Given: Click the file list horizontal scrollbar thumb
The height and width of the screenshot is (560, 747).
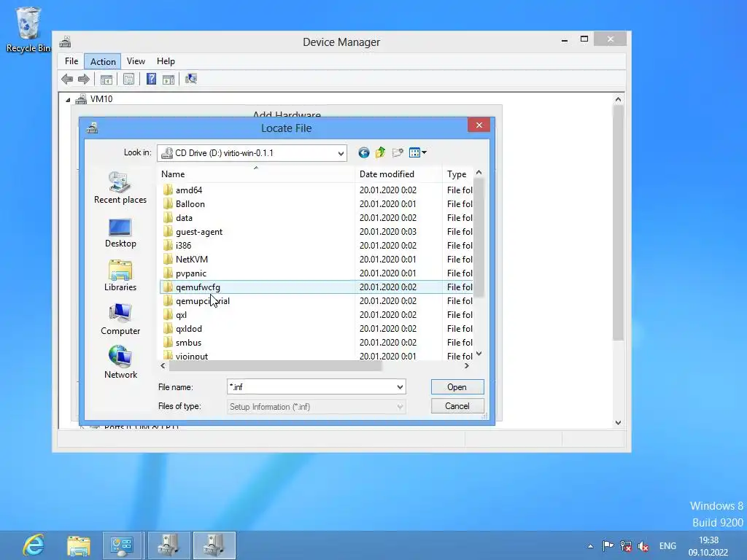Looking at the screenshot, I should click(x=275, y=366).
